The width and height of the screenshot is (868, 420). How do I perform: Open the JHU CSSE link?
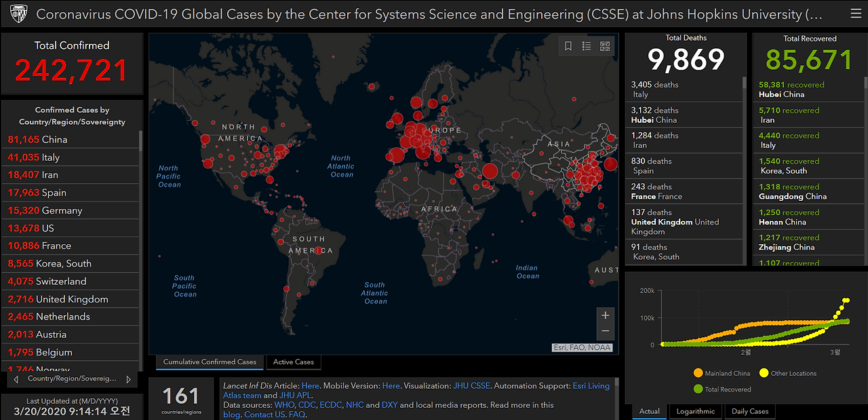(471, 385)
